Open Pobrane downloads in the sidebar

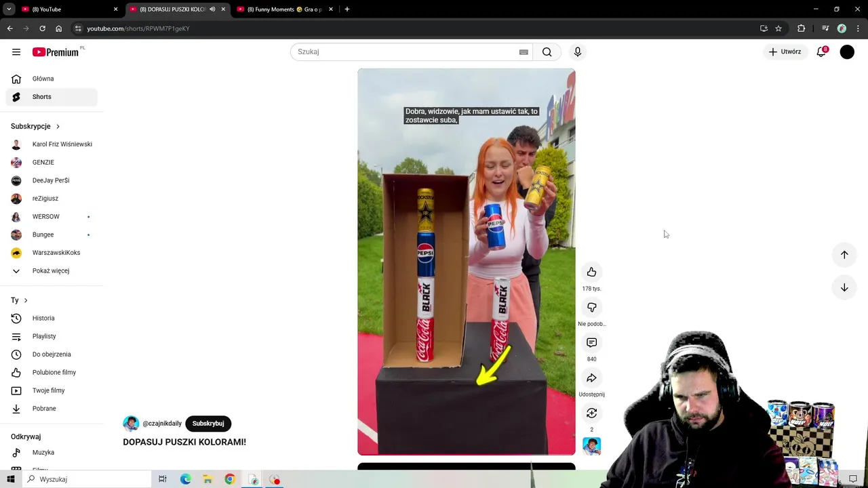[x=52, y=409]
